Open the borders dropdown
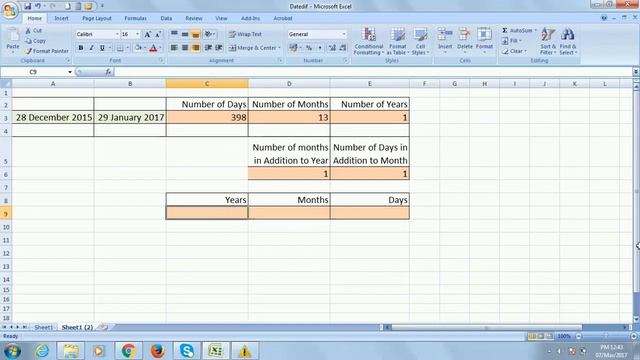 tap(127, 48)
